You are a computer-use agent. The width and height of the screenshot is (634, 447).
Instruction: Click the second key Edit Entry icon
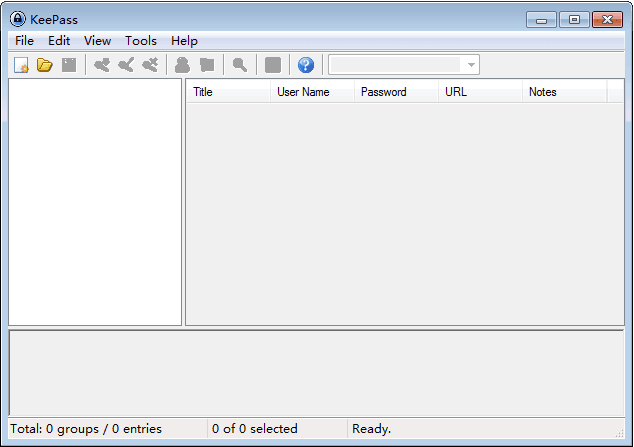point(126,65)
